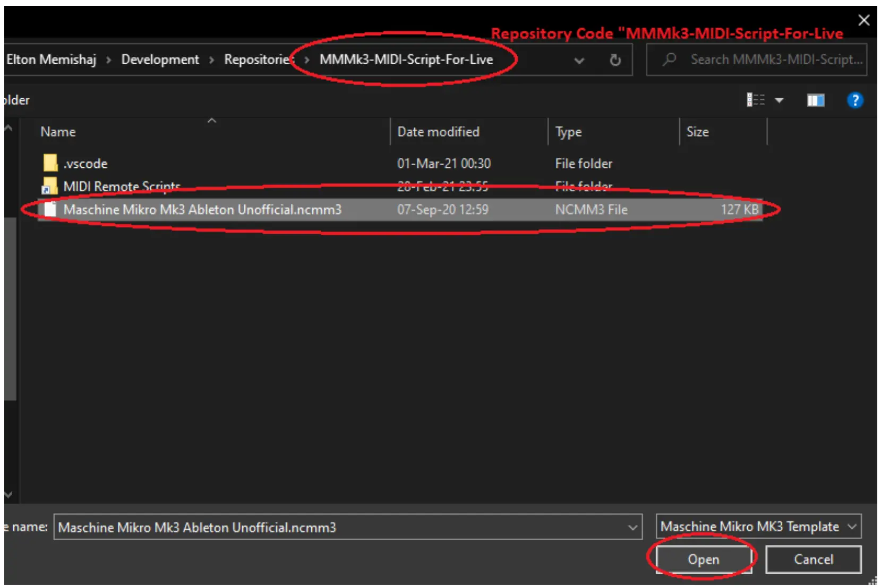Open the Help question mark icon

pos(856,100)
